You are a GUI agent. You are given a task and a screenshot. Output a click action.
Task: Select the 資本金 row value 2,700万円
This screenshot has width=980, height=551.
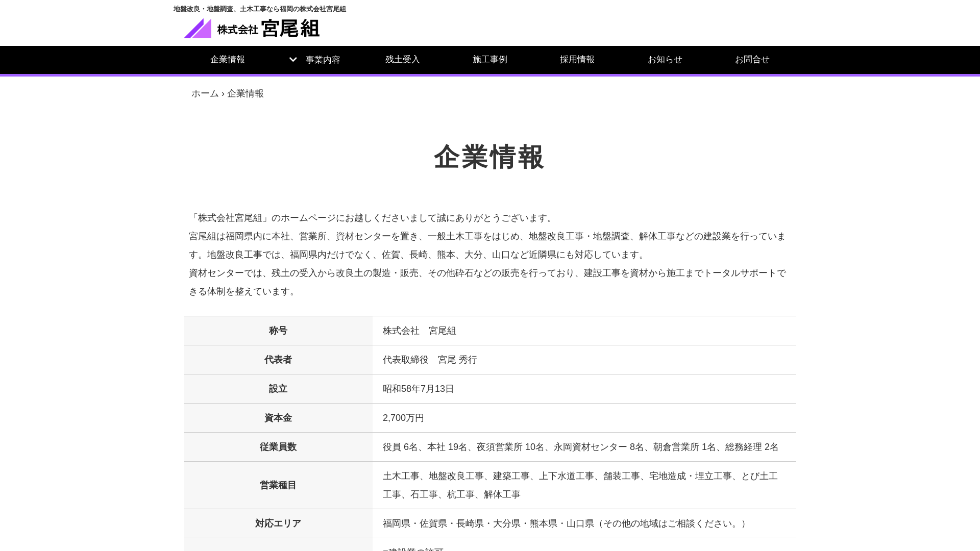coord(403,418)
